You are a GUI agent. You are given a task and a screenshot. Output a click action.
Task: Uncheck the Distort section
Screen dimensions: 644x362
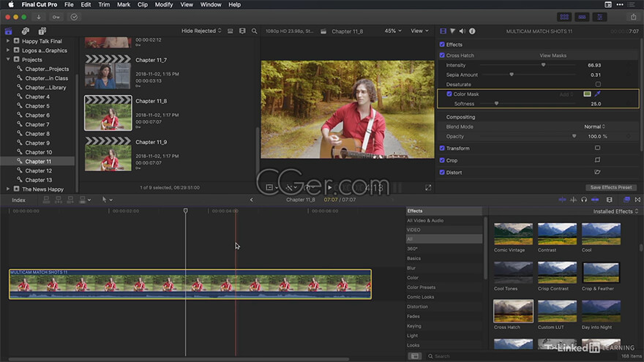click(x=442, y=173)
